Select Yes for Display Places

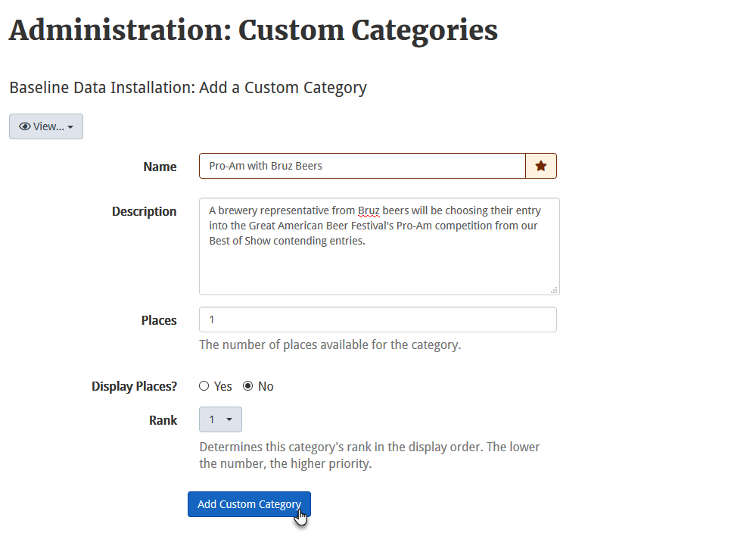pos(204,386)
